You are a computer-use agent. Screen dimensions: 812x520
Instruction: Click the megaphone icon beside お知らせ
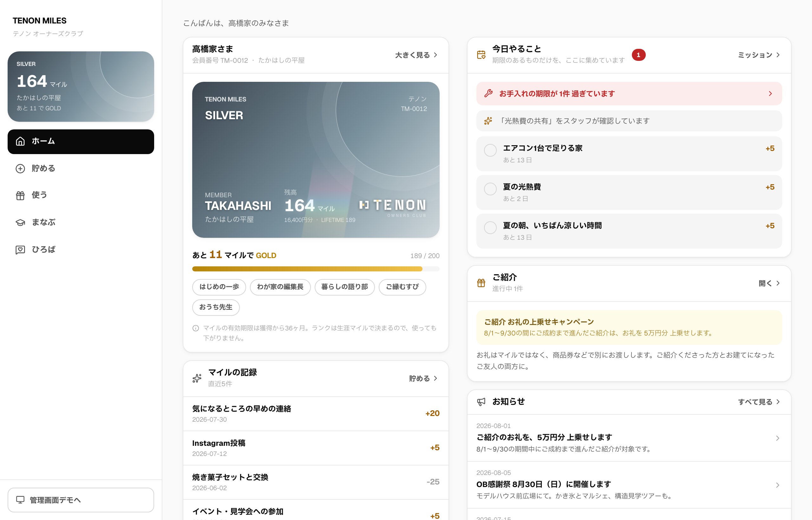481,401
